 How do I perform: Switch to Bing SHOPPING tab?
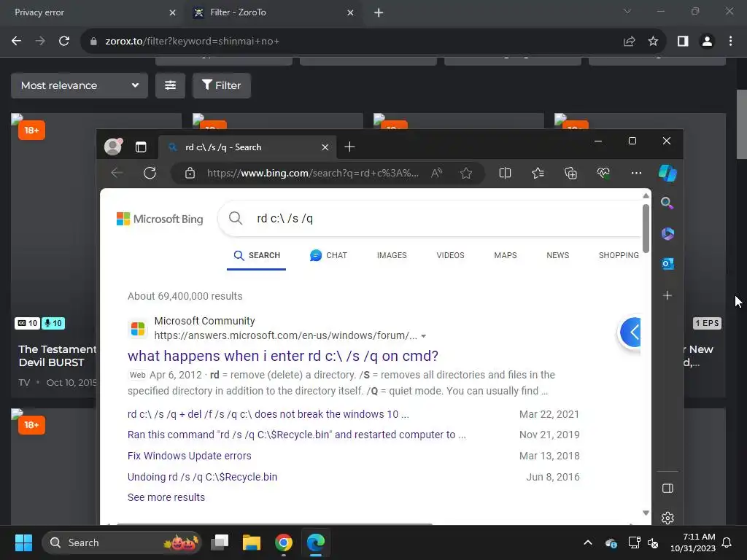[x=619, y=256]
